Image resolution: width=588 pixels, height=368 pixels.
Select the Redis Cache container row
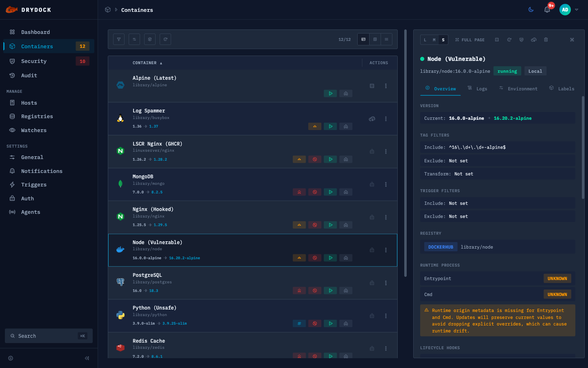click(x=253, y=346)
